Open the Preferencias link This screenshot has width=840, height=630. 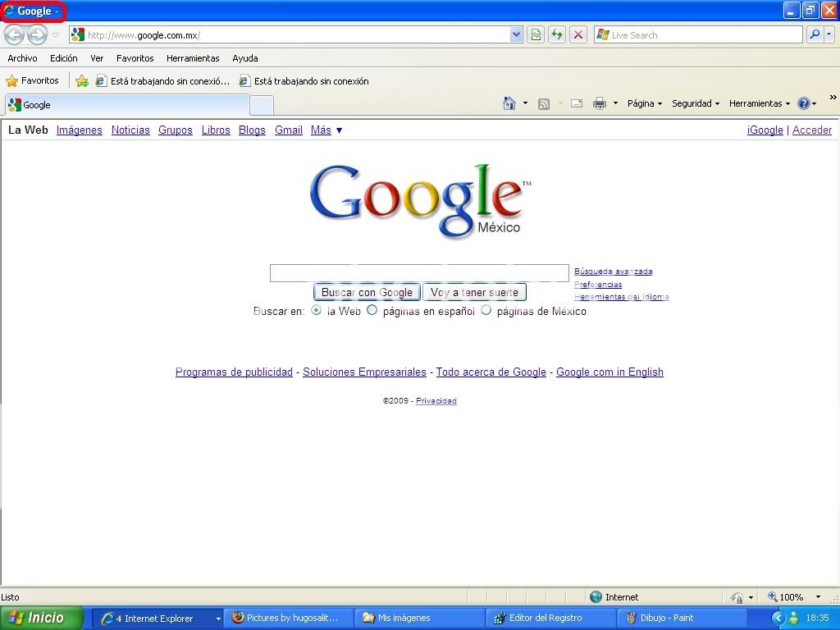pos(598,284)
